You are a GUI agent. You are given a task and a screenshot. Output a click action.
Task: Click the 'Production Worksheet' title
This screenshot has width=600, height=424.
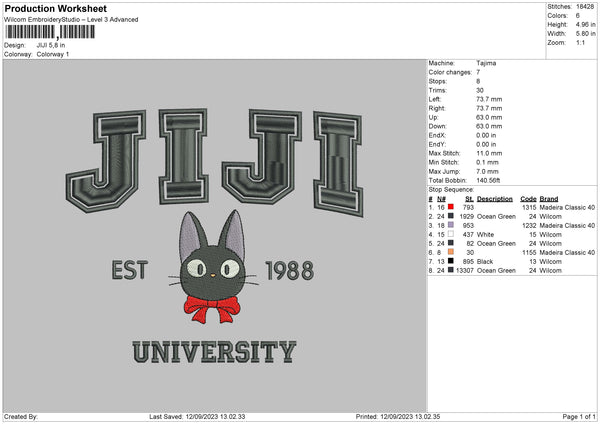coord(55,8)
